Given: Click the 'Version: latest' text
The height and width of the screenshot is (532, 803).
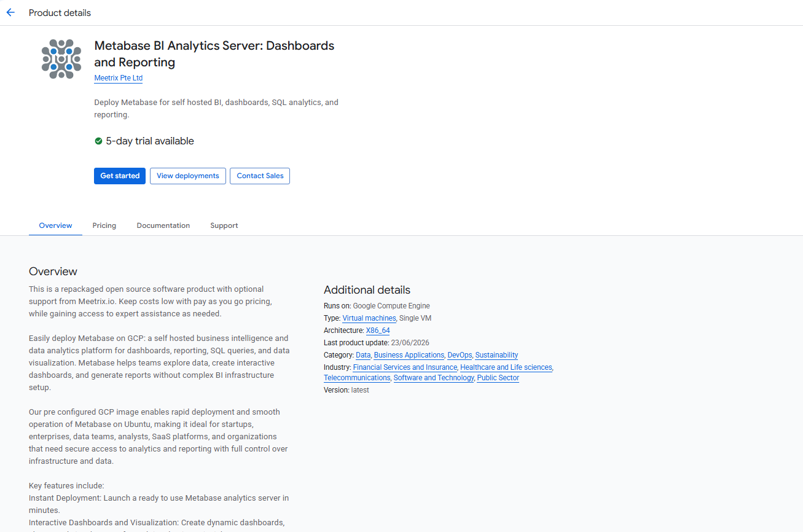Looking at the screenshot, I should [347, 390].
